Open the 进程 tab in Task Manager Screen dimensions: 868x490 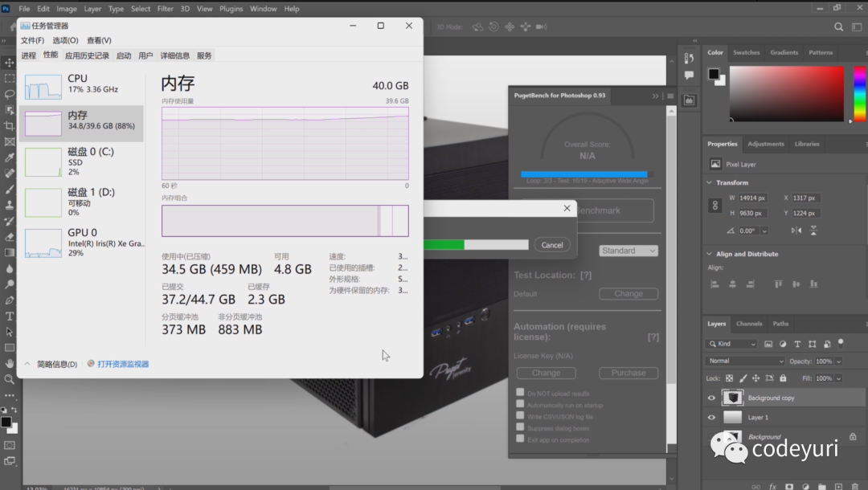click(x=28, y=55)
